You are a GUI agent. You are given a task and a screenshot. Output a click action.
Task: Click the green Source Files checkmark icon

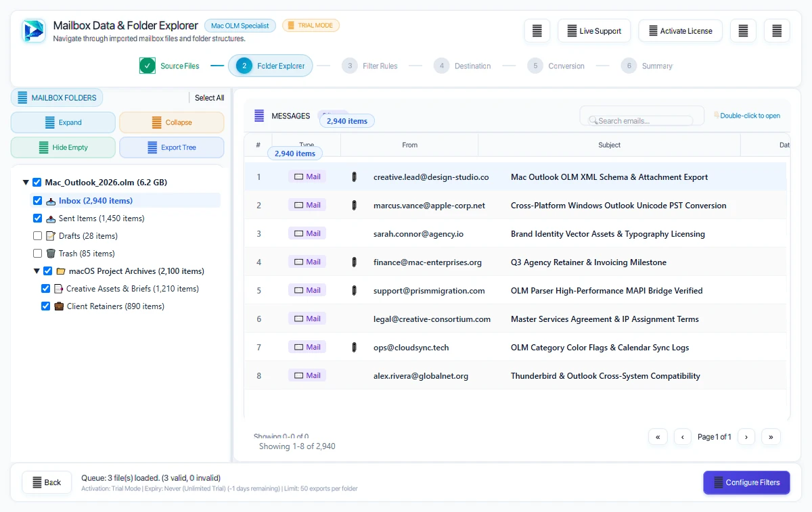148,66
